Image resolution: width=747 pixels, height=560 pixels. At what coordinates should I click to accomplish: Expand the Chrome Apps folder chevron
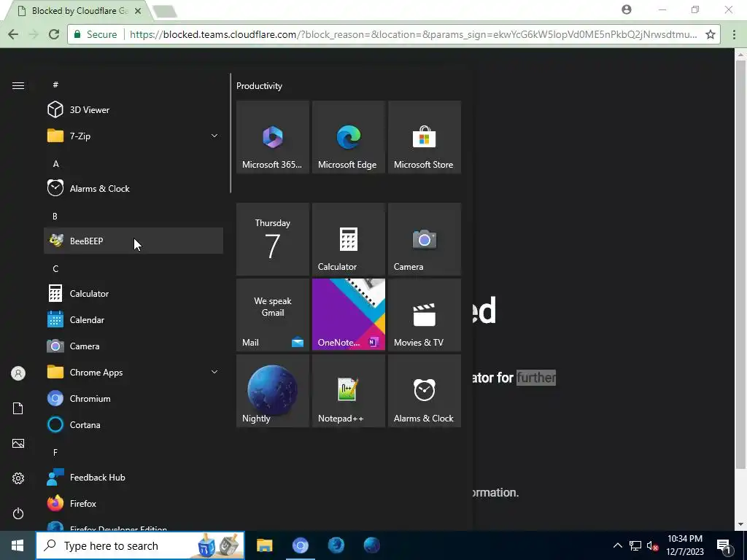(x=214, y=372)
